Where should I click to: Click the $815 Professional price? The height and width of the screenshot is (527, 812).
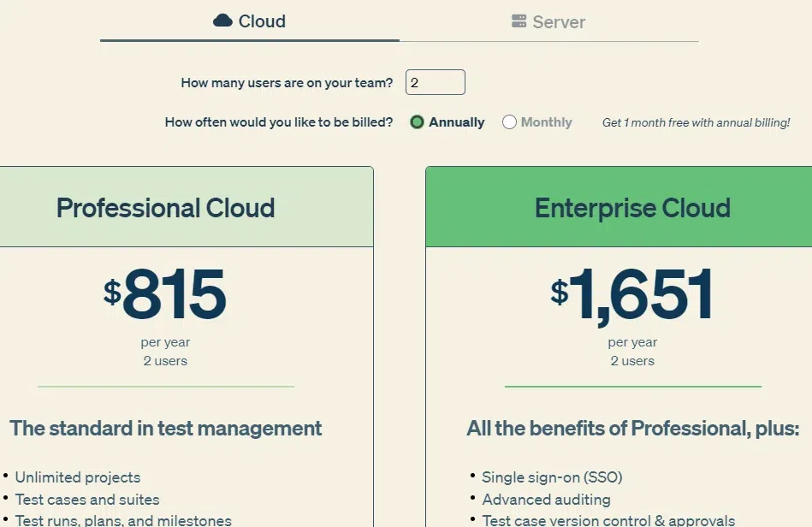pyautogui.click(x=166, y=295)
